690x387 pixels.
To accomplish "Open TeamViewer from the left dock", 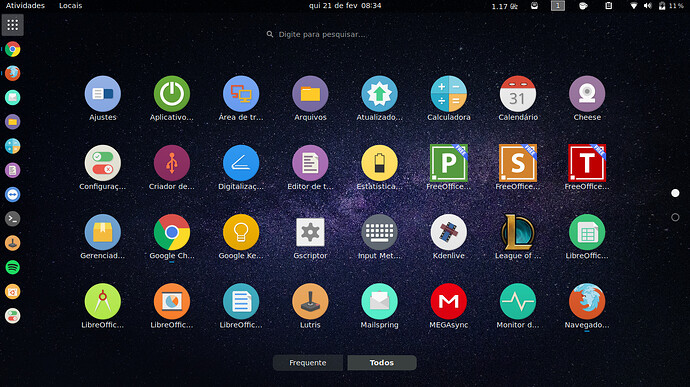I will point(12,195).
